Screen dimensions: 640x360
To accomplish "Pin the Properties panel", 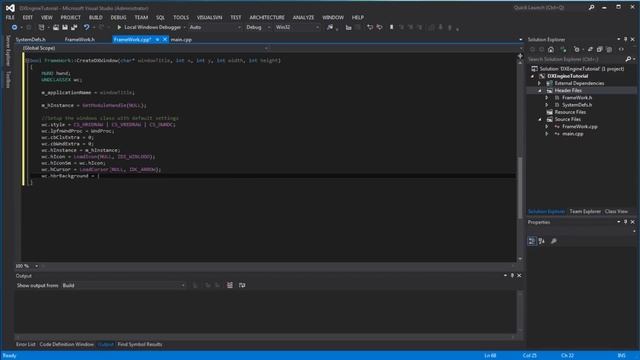I will coord(625,222).
